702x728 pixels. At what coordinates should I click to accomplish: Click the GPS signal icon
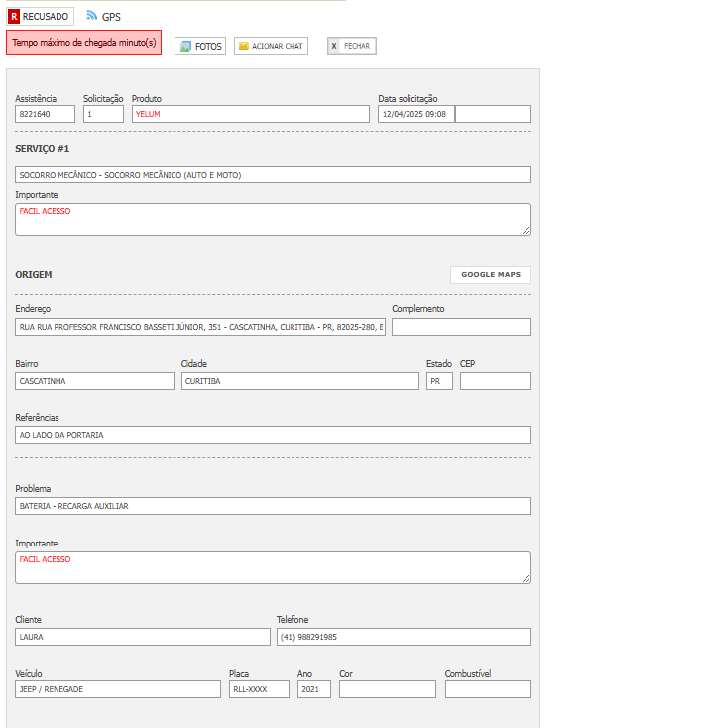point(92,16)
